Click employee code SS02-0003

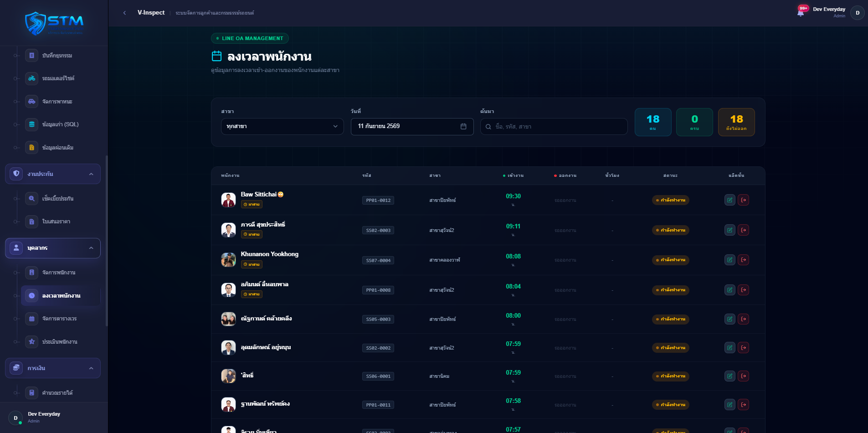pos(378,230)
